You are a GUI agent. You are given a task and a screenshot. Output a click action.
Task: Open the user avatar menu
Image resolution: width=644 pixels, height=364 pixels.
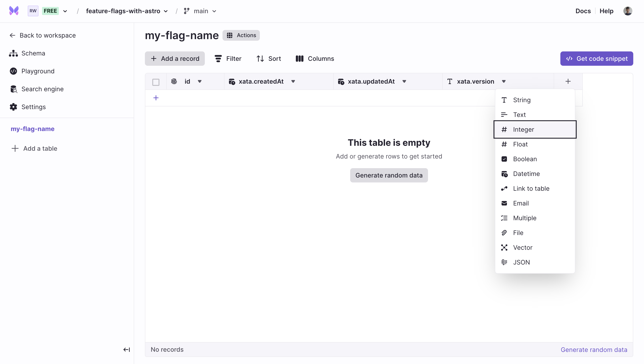click(x=627, y=11)
